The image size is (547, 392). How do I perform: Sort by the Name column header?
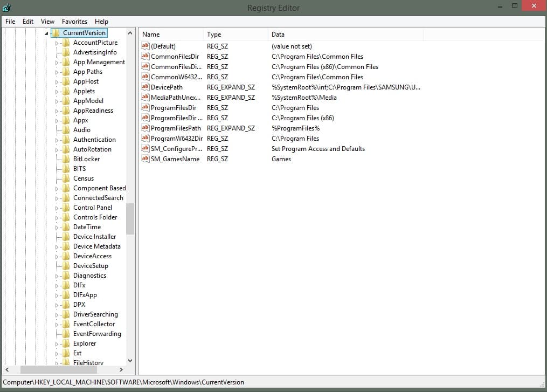pyautogui.click(x=171, y=34)
